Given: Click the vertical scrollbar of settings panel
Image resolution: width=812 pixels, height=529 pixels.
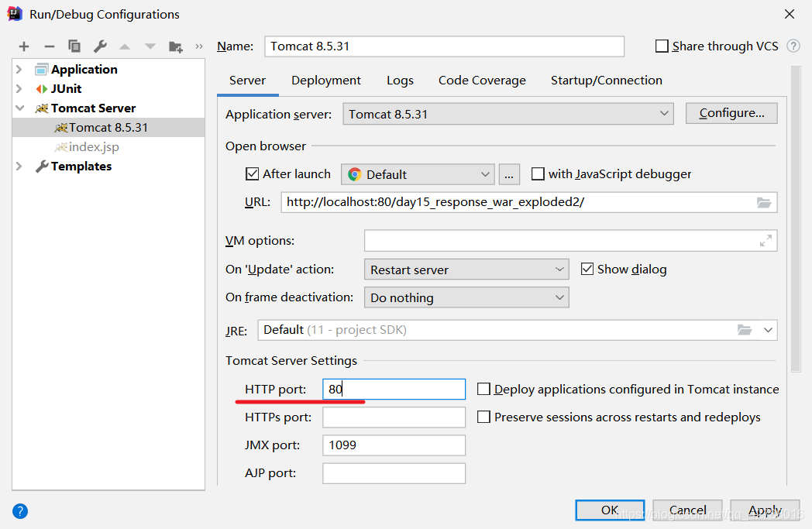Looking at the screenshot, I should 796,219.
